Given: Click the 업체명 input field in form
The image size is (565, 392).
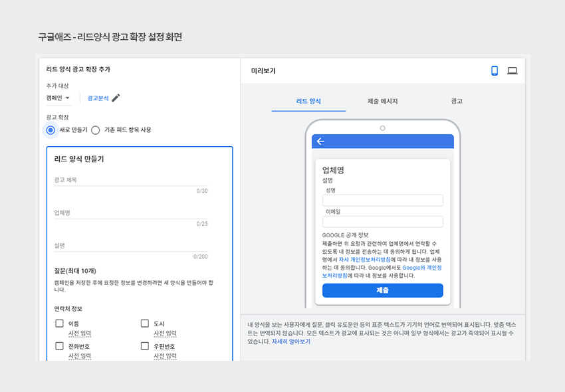Looking at the screenshot, I should 131,213.
